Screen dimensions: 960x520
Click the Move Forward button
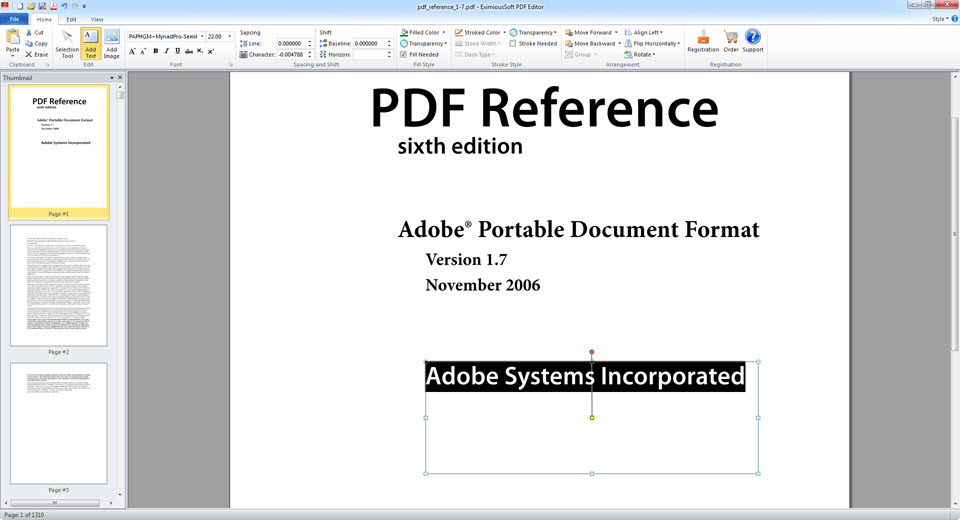point(591,33)
